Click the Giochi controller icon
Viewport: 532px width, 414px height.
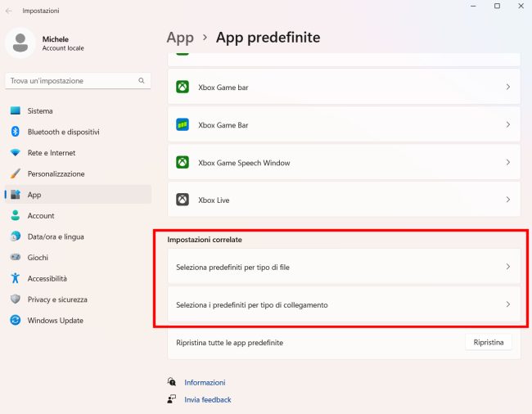click(16, 258)
